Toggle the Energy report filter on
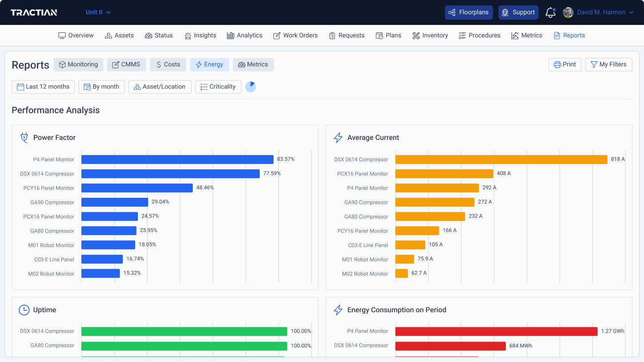Viewport: 644px width, 362px height. click(209, 64)
